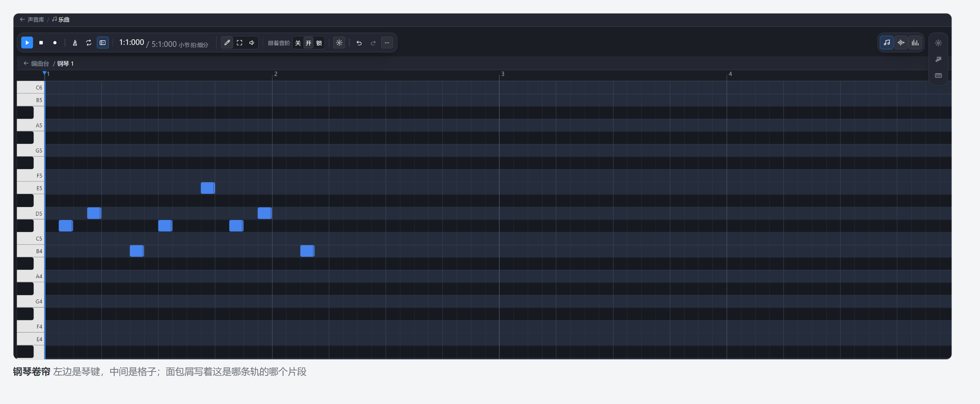Start playback with the blue play button
The width and height of the screenshot is (980, 404).
(x=27, y=43)
